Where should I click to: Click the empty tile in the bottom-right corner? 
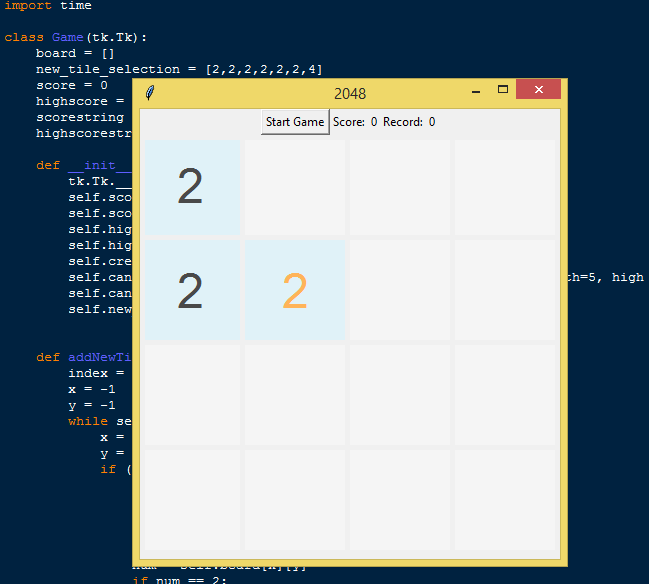(504, 499)
